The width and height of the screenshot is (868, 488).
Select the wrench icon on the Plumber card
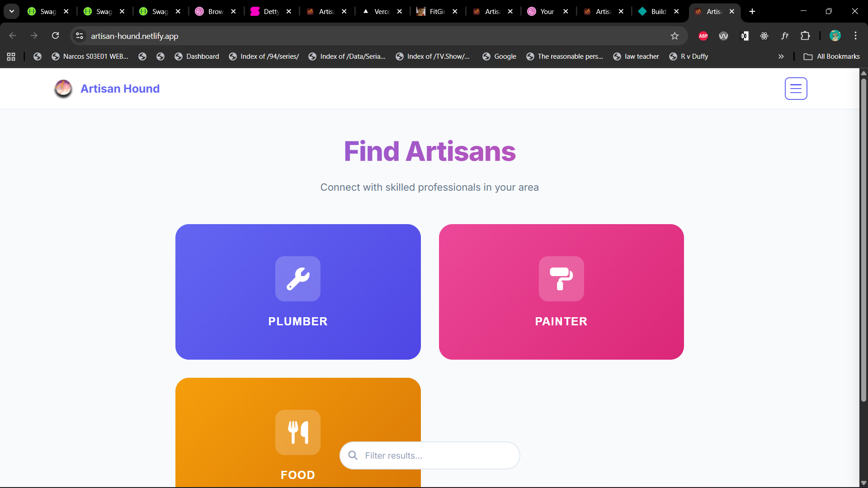(297, 279)
